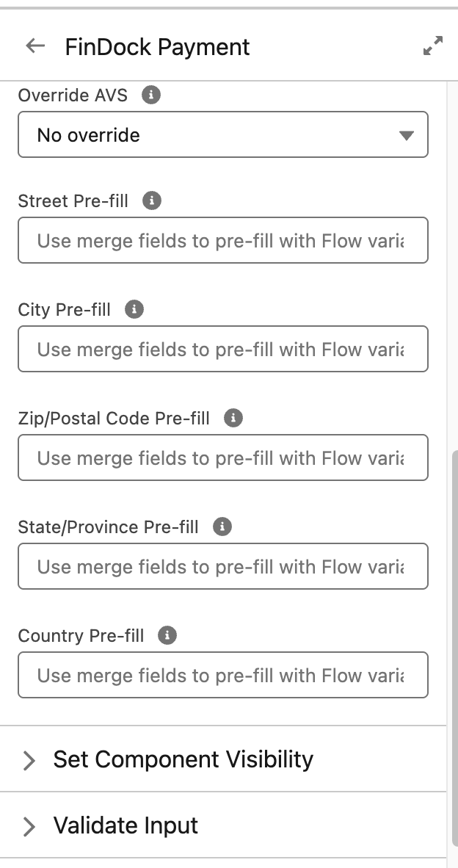
Task: Click the FinDock Payment header title
Action: (x=156, y=46)
